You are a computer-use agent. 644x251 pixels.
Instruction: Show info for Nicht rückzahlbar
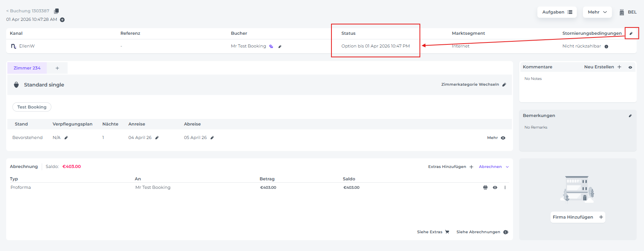tap(606, 46)
